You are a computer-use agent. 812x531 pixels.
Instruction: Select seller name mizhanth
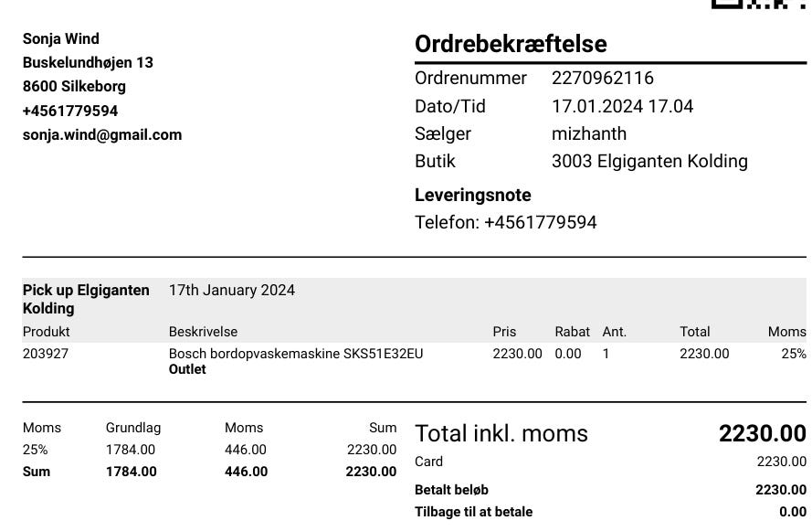tap(588, 133)
